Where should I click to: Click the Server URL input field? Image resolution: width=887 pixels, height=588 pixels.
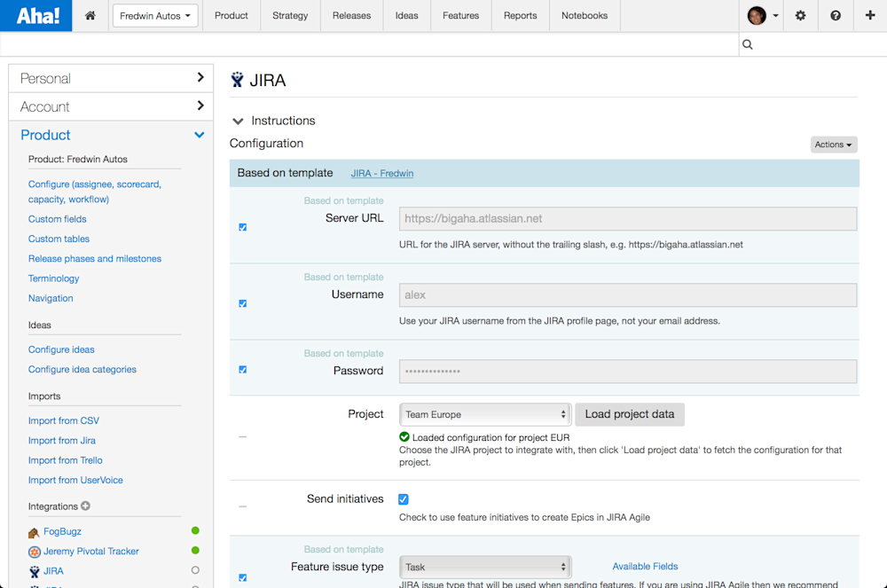pos(628,219)
